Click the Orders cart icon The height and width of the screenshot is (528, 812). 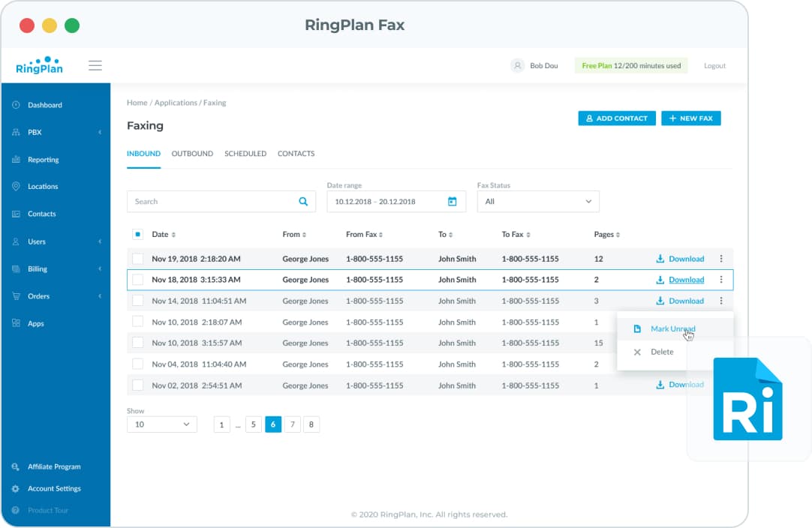click(16, 296)
